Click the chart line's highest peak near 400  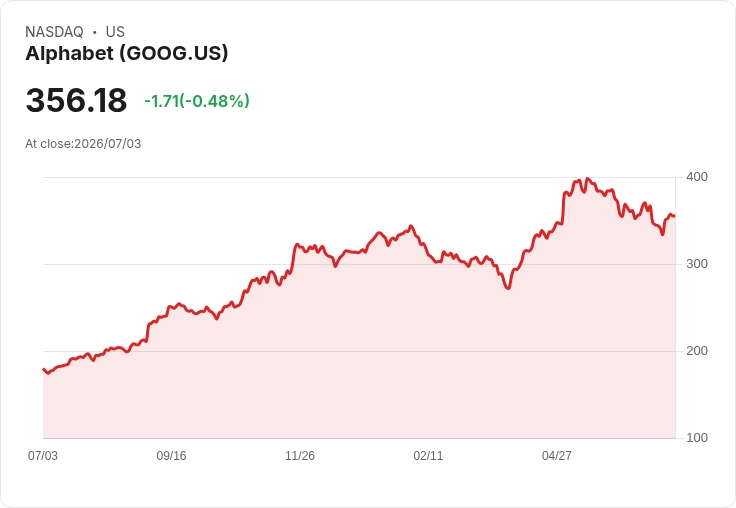[x=588, y=179]
